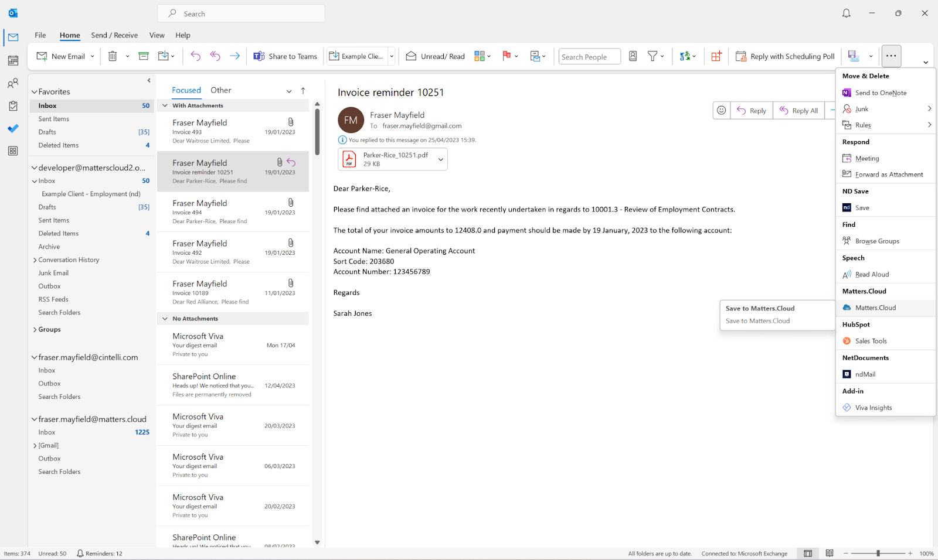
Task: Click the Reply arrow in the toolbar
Action: point(195,56)
